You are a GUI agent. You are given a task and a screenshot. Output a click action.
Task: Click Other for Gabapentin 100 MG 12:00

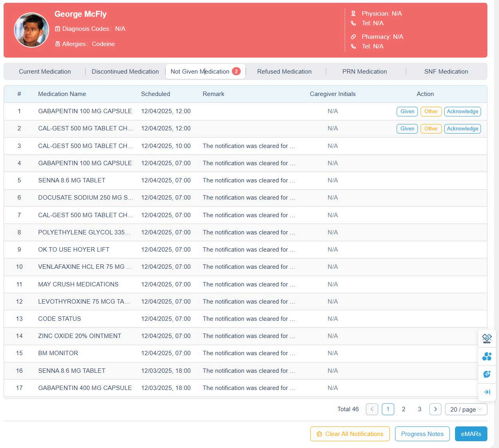[x=431, y=112]
